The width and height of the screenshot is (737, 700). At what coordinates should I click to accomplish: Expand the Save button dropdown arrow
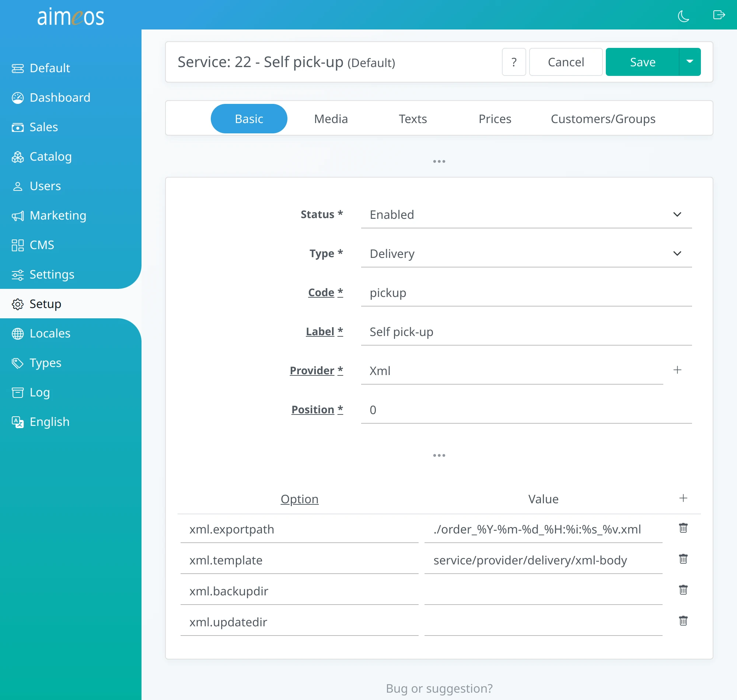pyautogui.click(x=689, y=62)
